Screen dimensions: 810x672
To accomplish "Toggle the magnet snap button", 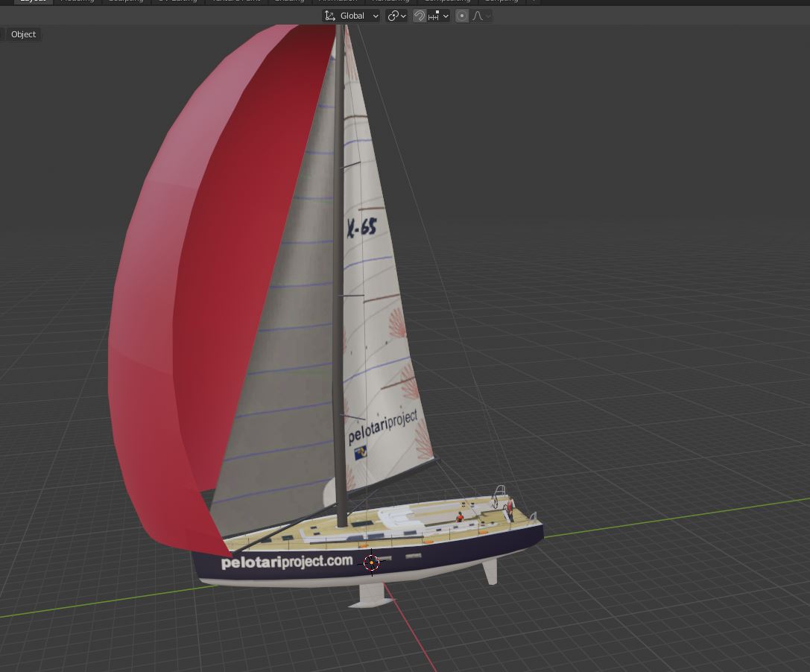I will tap(419, 16).
